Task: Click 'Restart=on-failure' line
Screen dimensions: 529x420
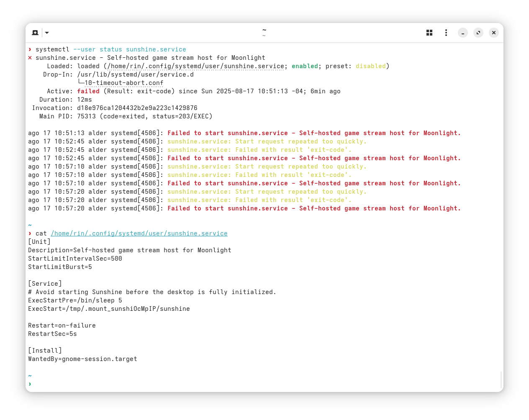Action: click(x=62, y=325)
